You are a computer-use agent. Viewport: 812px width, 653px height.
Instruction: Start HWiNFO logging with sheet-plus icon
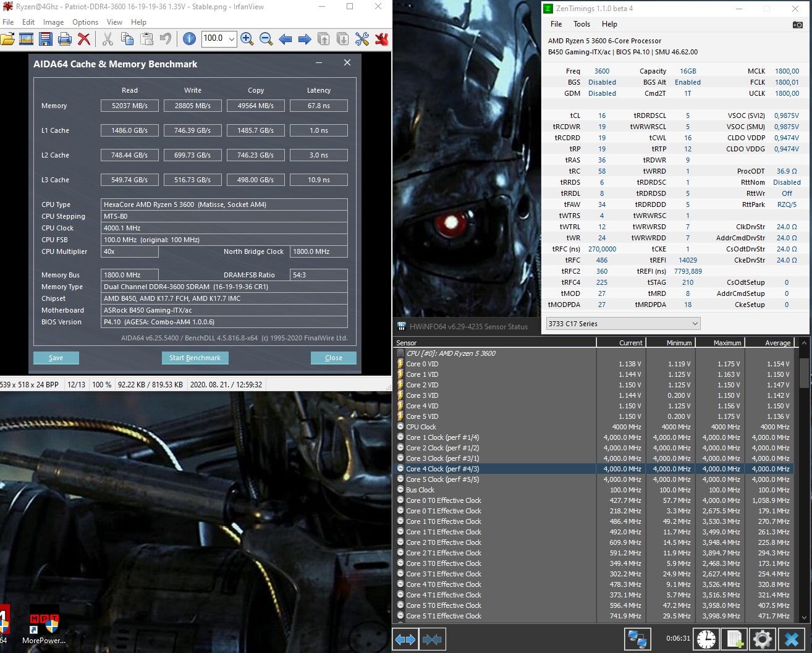click(x=734, y=639)
